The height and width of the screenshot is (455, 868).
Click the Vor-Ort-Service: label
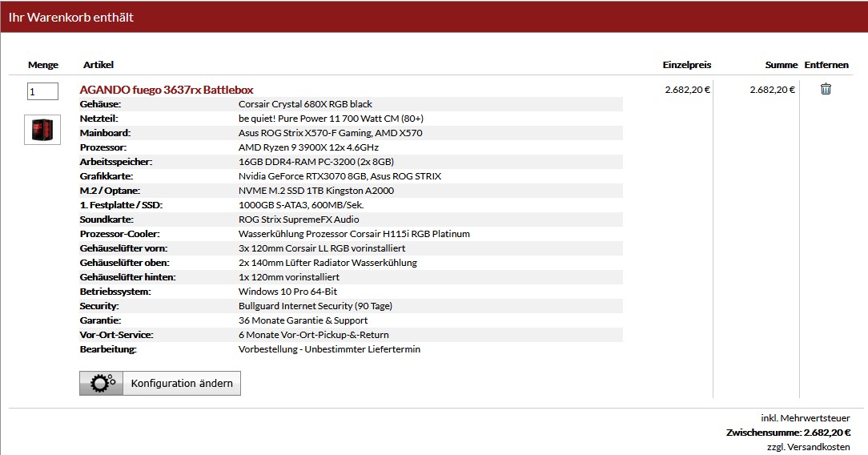117,334
